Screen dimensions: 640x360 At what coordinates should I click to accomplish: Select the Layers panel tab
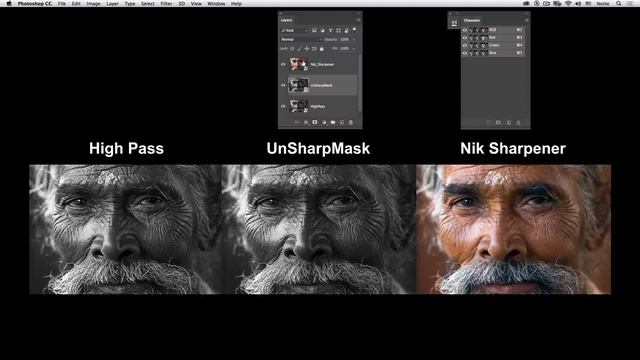pyautogui.click(x=287, y=20)
